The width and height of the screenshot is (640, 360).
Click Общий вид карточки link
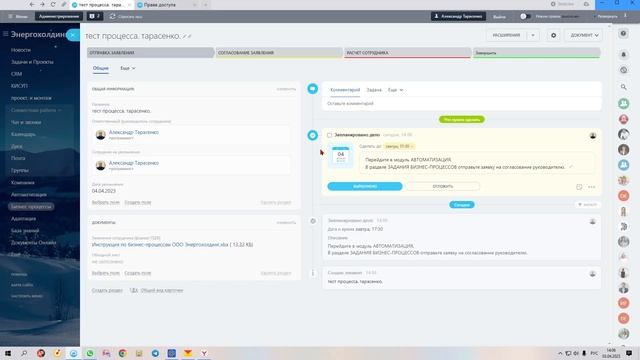[x=162, y=290]
